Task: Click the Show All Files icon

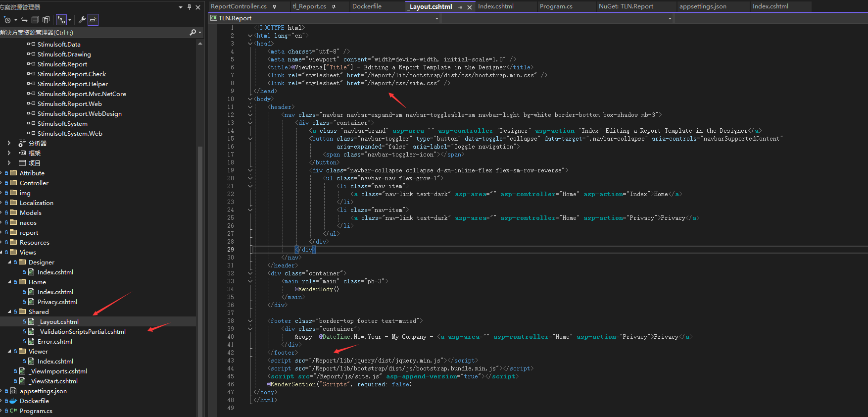Action: tap(46, 20)
